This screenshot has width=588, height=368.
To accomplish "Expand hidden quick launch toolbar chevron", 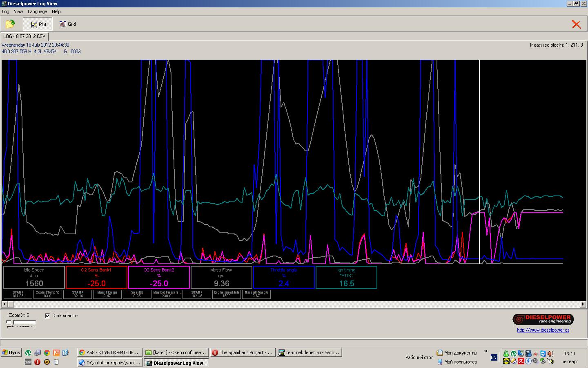I will tap(486, 351).
